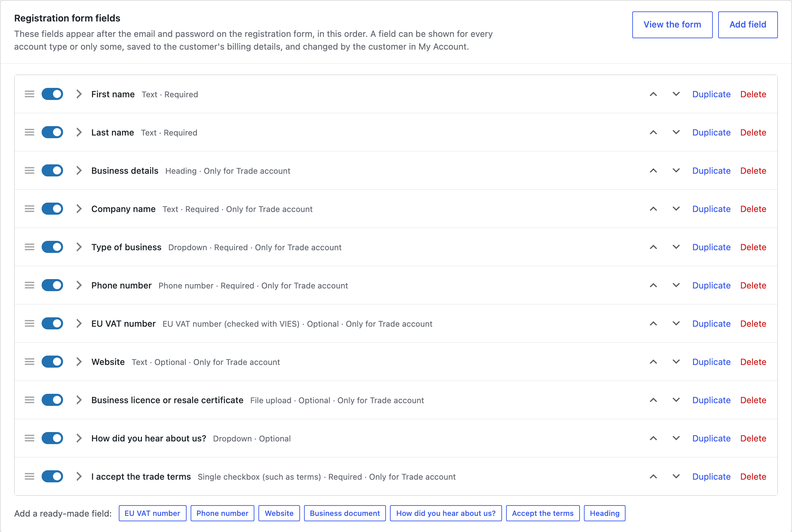This screenshot has width=792, height=532.
Task: Disable the First name field toggle
Action: tap(52, 94)
